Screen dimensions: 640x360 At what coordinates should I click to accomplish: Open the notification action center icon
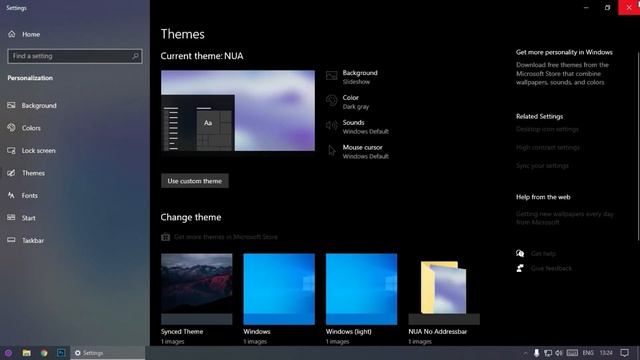[624, 353]
